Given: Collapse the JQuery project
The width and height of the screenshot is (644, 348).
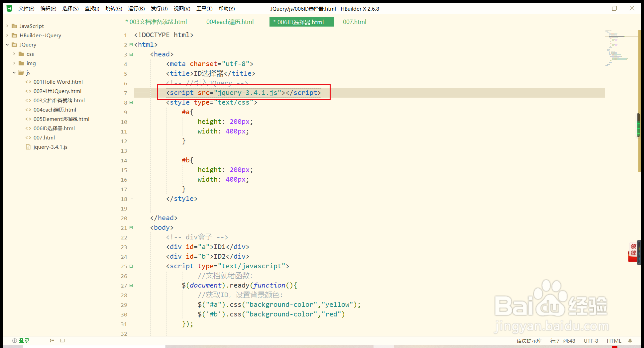Looking at the screenshot, I should click(7, 44).
